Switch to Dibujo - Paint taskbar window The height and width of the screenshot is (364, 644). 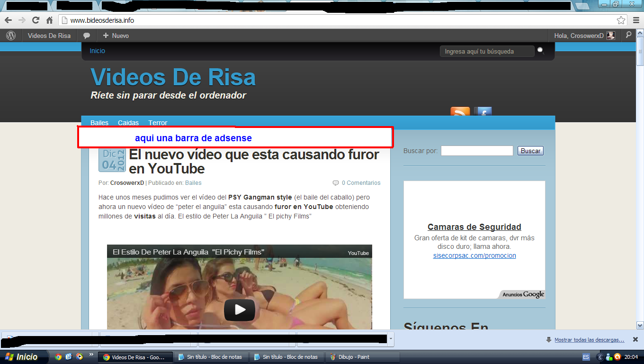point(364,357)
